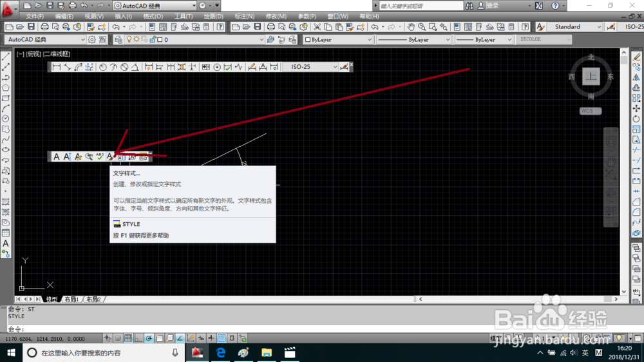The height and width of the screenshot is (362, 644).
Task: Select the Center Mark tool
Action: (217, 67)
